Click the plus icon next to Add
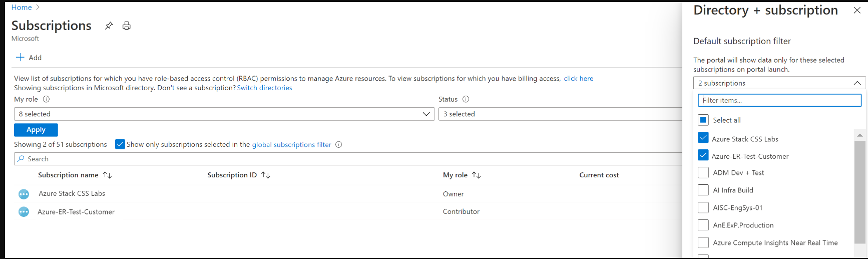This screenshot has width=868, height=259. click(x=20, y=57)
